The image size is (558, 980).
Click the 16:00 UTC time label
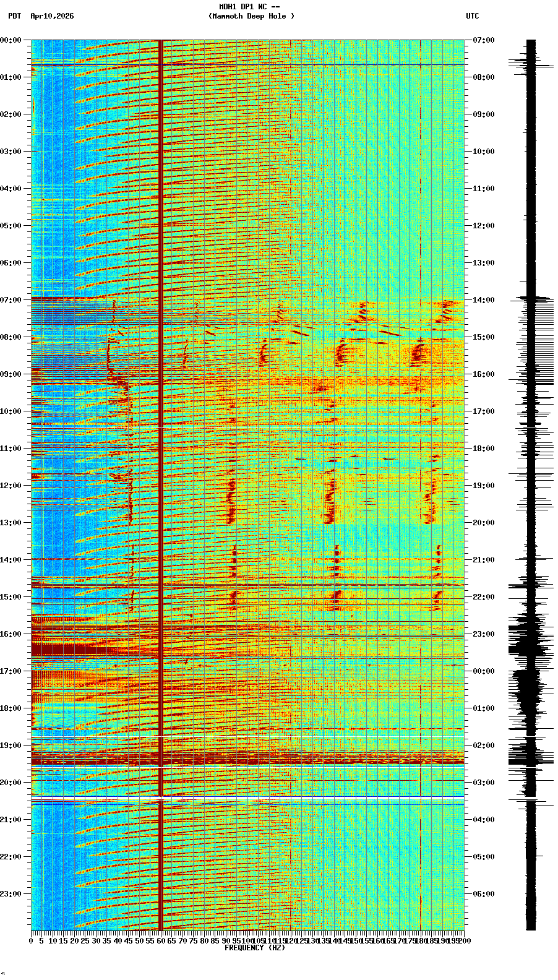[484, 374]
